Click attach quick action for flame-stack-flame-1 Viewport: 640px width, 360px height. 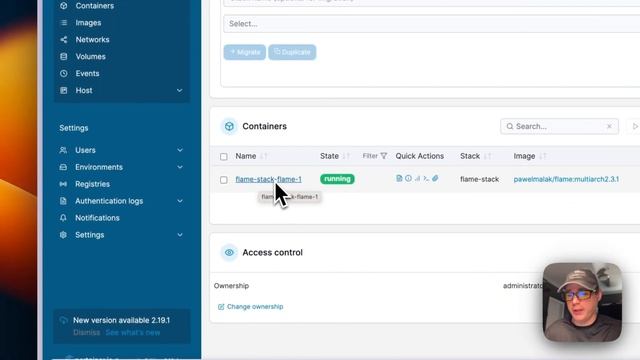435,178
